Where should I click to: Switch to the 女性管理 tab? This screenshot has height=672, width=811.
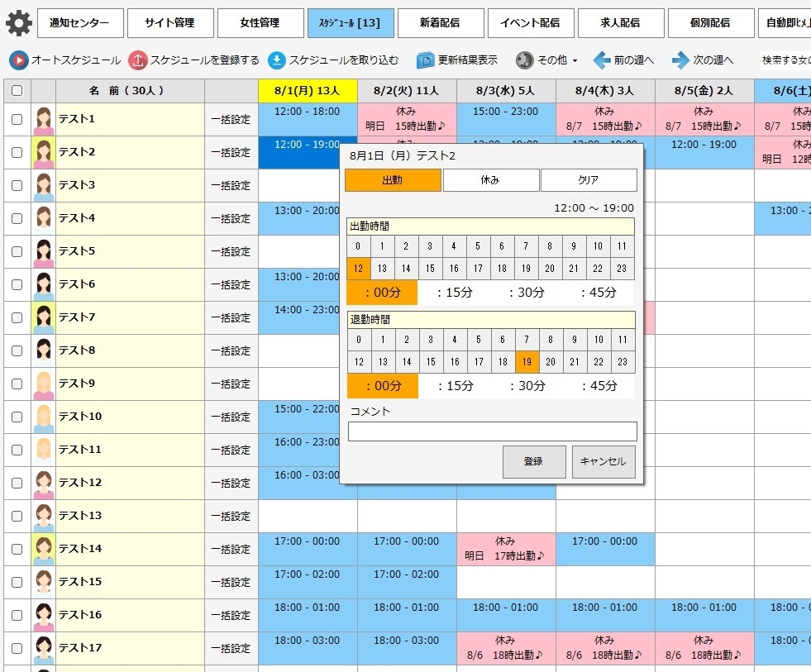260,23
